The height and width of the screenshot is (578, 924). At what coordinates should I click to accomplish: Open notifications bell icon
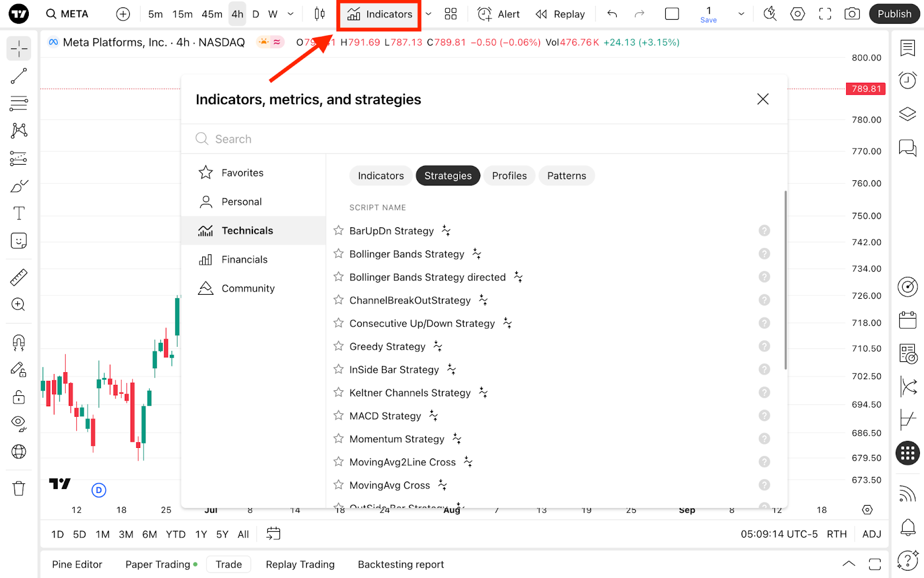point(908,527)
